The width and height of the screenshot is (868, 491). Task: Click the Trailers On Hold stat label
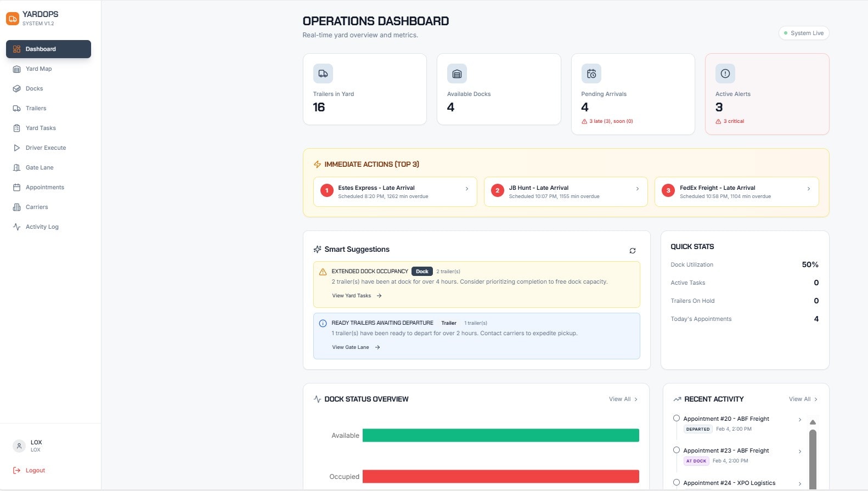coord(692,301)
